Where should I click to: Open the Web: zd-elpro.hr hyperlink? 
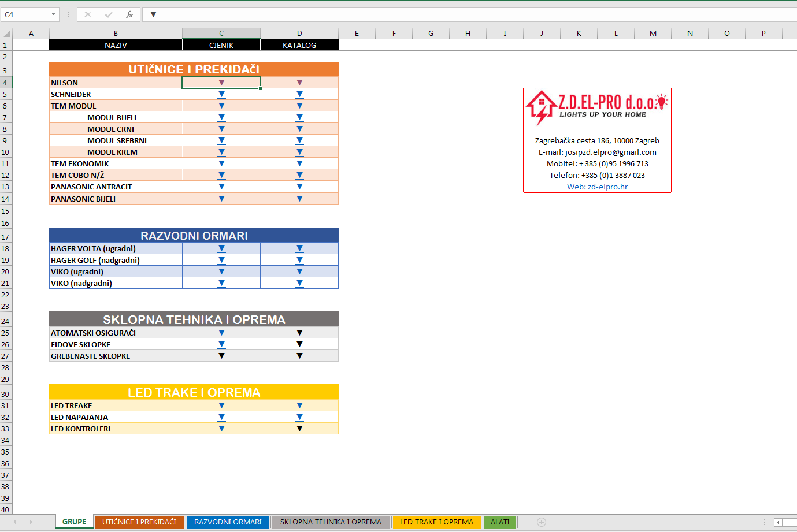click(x=597, y=187)
